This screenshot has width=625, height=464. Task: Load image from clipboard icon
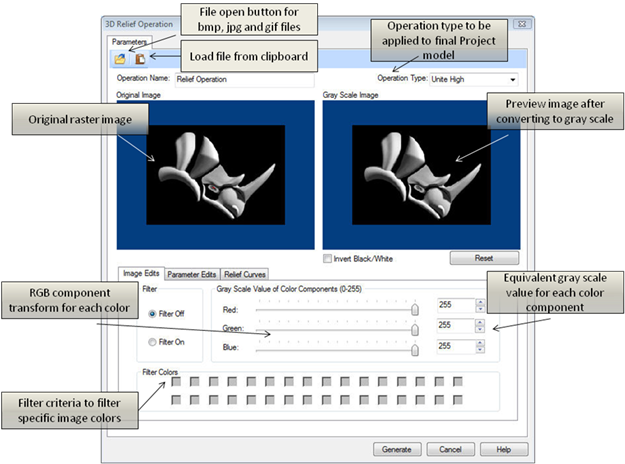pyautogui.click(x=140, y=59)
